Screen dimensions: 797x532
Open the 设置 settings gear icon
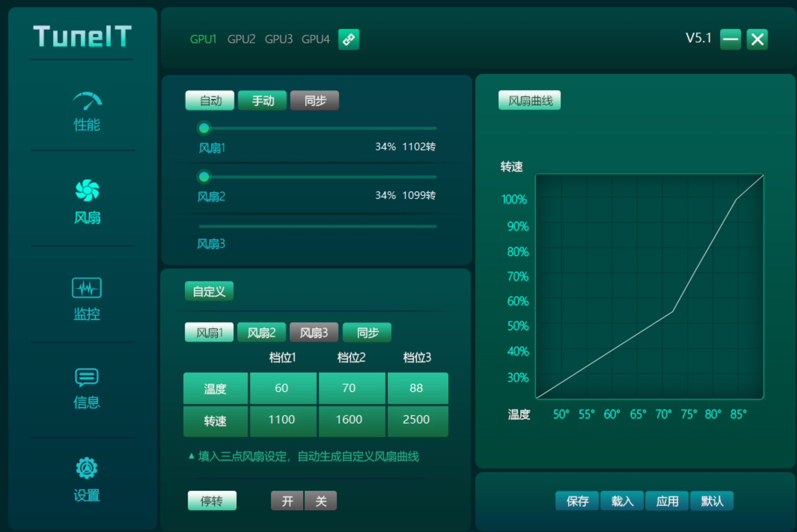pos(87,468)
